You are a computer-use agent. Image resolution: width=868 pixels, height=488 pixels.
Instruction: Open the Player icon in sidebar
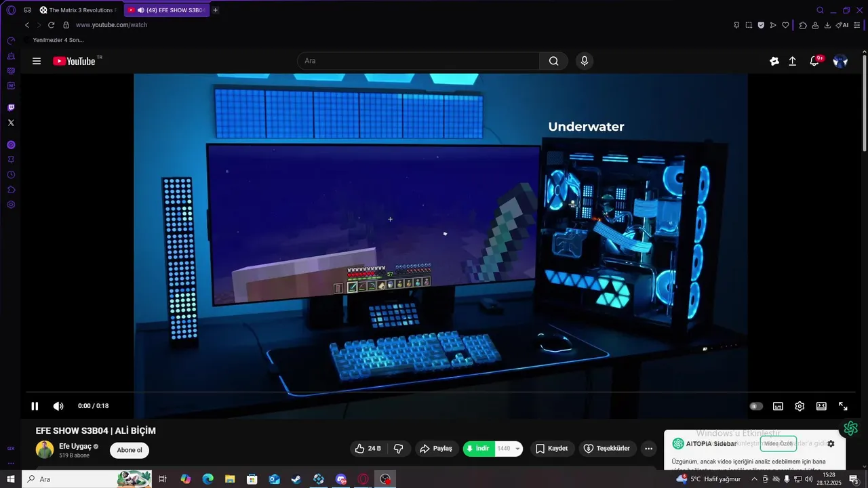click(x=11, y=145)
